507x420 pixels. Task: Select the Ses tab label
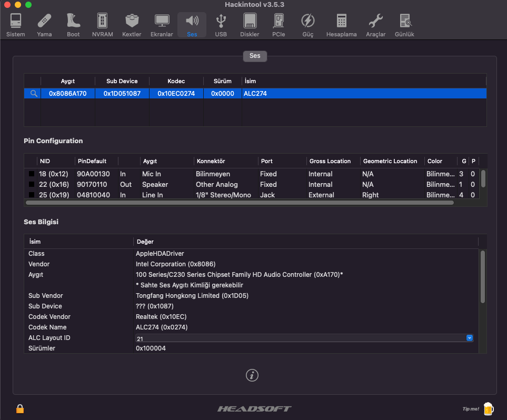[255, 56]
